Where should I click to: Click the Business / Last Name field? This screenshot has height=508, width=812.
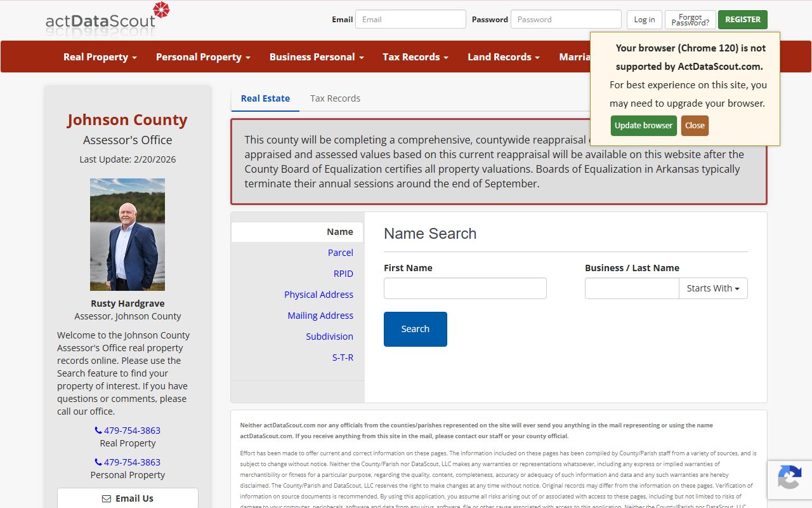pos(632,288)
